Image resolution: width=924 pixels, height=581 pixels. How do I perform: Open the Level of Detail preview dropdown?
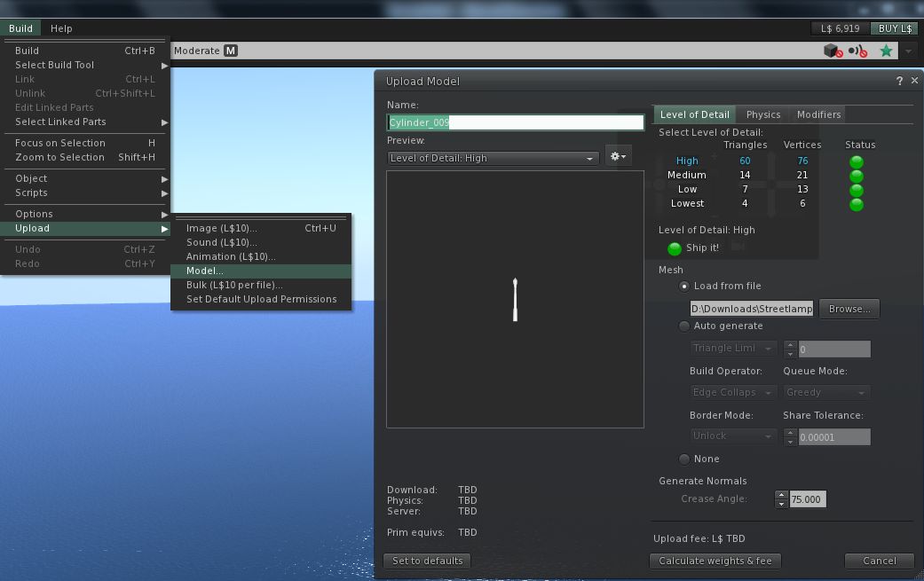pos(493,158)
